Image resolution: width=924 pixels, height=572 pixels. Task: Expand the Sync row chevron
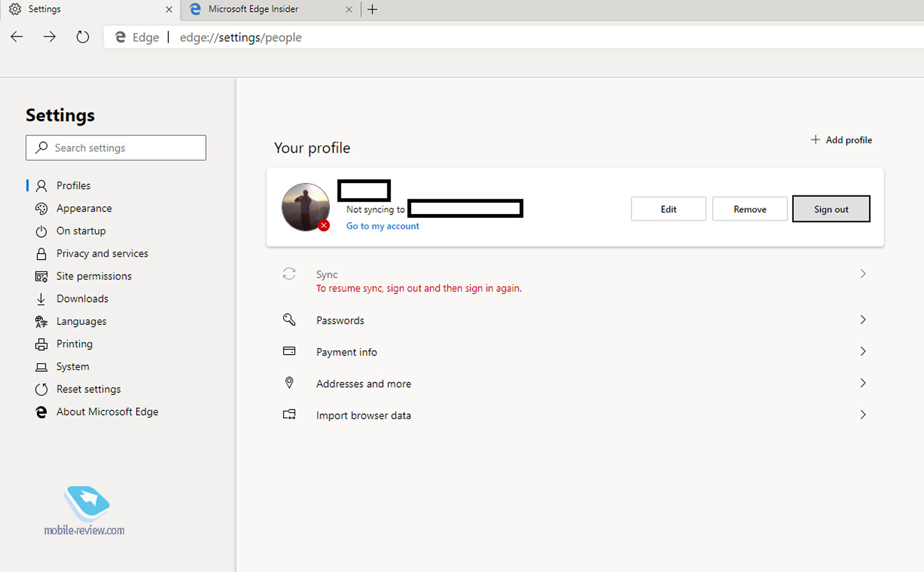pyautogui.click(x=863, y=273)
